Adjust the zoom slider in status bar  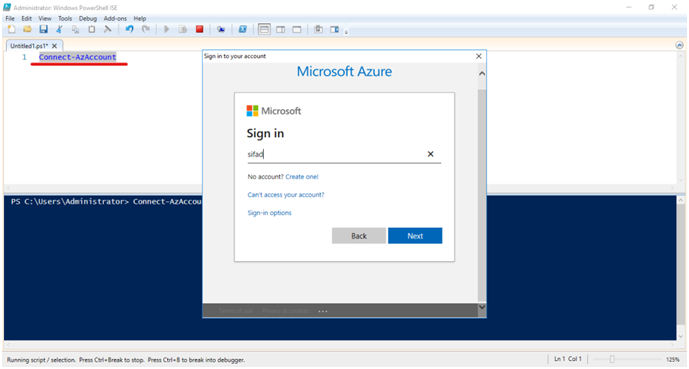point(612,359)
